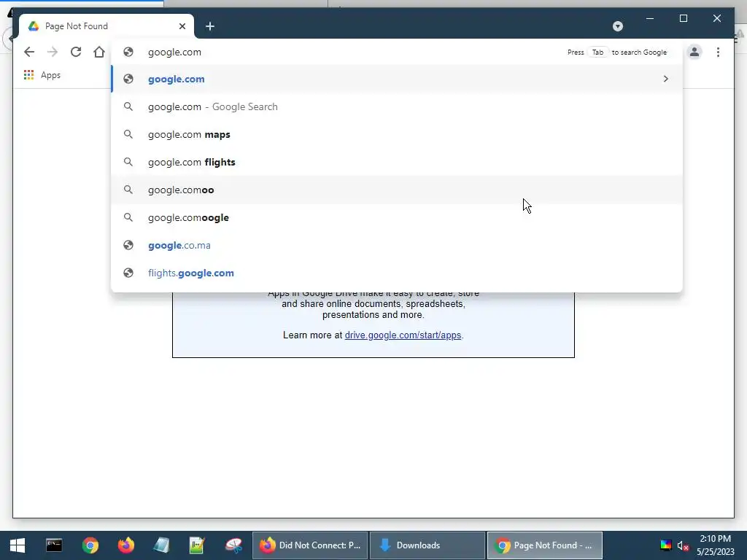Open the Windows Start menu
Screen dimensions: 747x560
click(18, 545)
